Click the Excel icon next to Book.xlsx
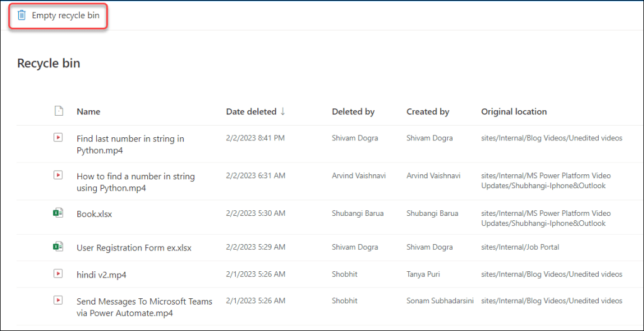 [58, 213]
